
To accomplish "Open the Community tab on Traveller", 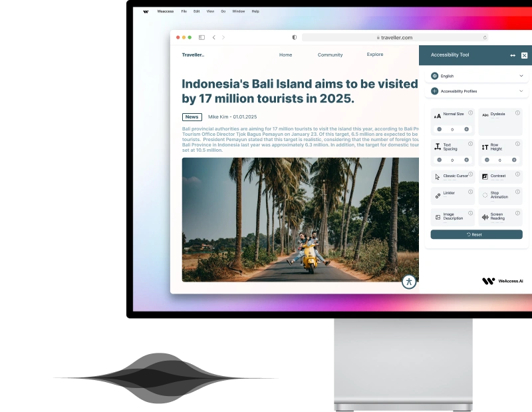I will [x=330, y=55].
